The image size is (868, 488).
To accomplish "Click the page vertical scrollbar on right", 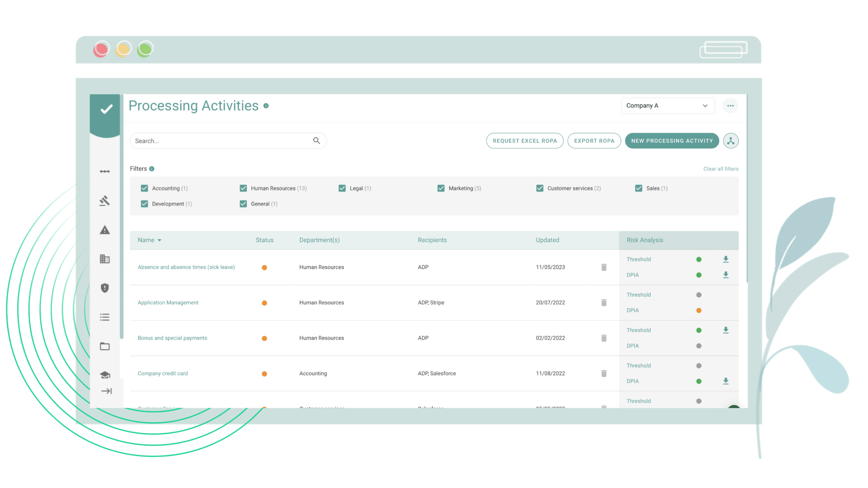I will [x=747, y=188].
